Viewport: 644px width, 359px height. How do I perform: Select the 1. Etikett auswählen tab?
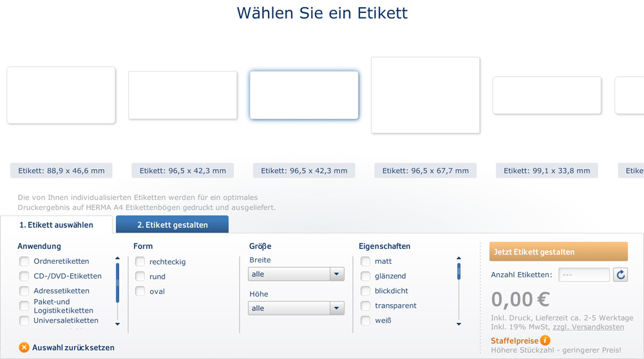56,225
